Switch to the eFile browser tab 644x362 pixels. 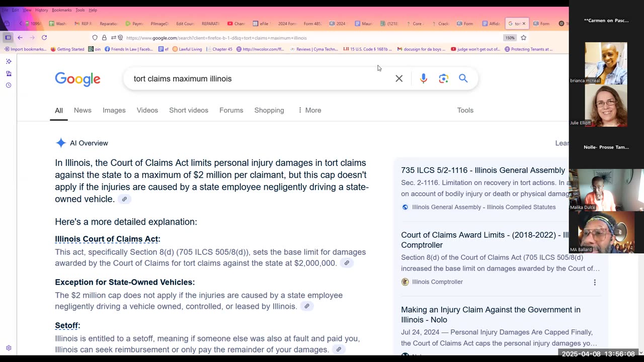pyautogui.click(x=262, y=24)
